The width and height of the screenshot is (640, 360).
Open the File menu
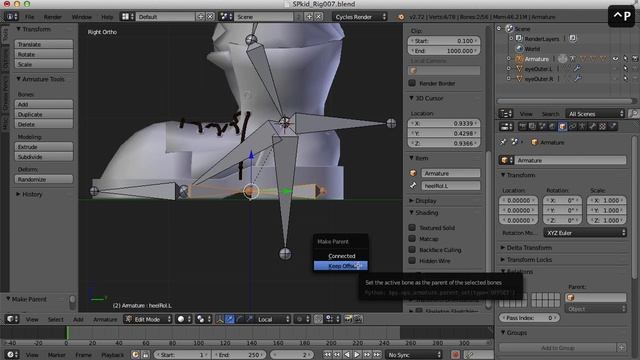(x=30, y=17)
